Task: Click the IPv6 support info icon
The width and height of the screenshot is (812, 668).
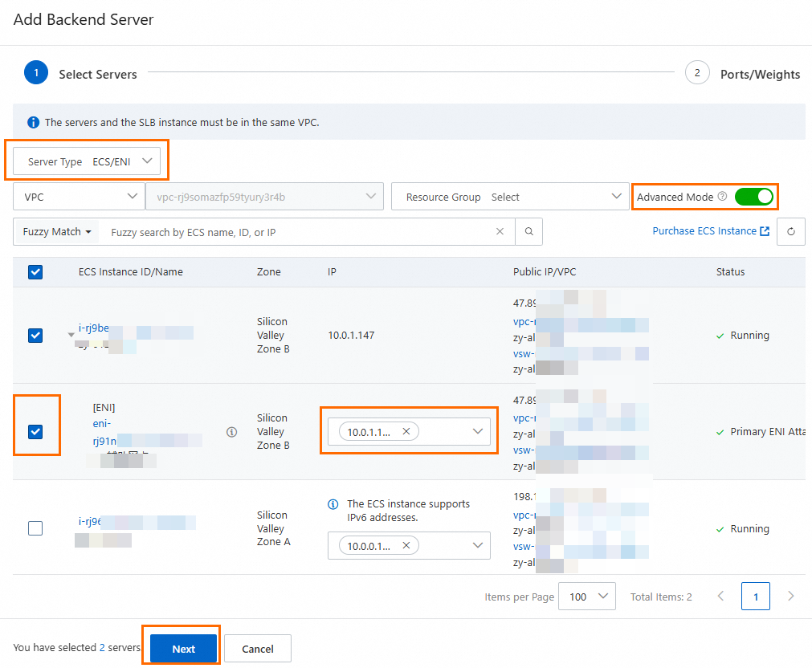Action: 333,504
